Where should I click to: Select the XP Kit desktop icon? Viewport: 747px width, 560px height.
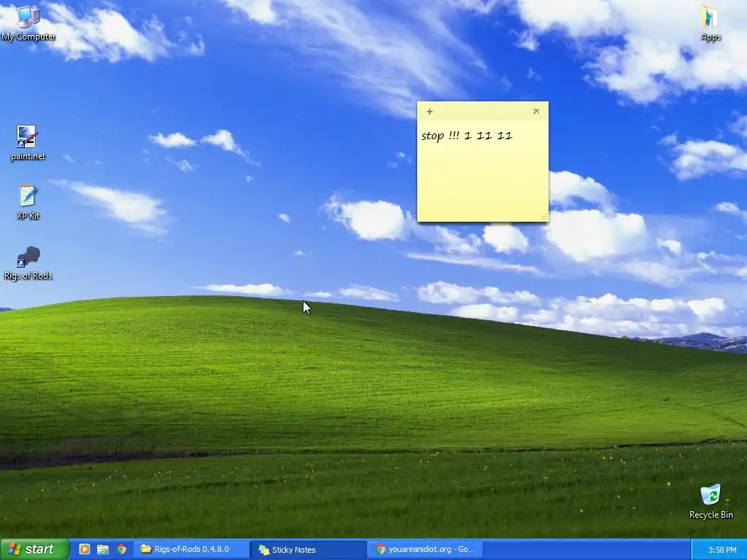(x=28, y=203)
